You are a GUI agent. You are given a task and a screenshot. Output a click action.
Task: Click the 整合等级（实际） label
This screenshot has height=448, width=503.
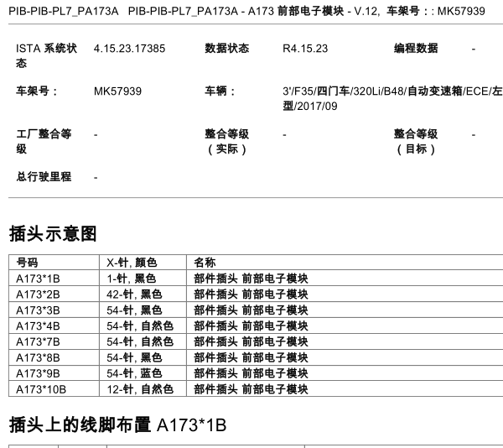click(x=227, y=141)
